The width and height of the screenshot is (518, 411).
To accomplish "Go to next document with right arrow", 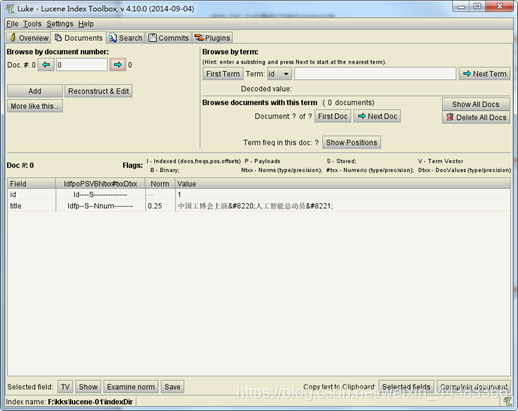I will pyautogui.click(x=118, y=65).
